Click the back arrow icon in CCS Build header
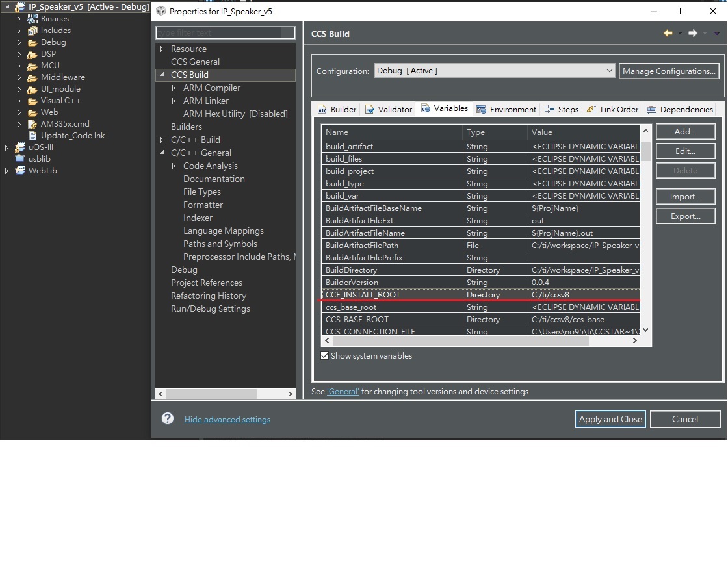The width and height of the screenshot is (728, 580). click(668, 33)
